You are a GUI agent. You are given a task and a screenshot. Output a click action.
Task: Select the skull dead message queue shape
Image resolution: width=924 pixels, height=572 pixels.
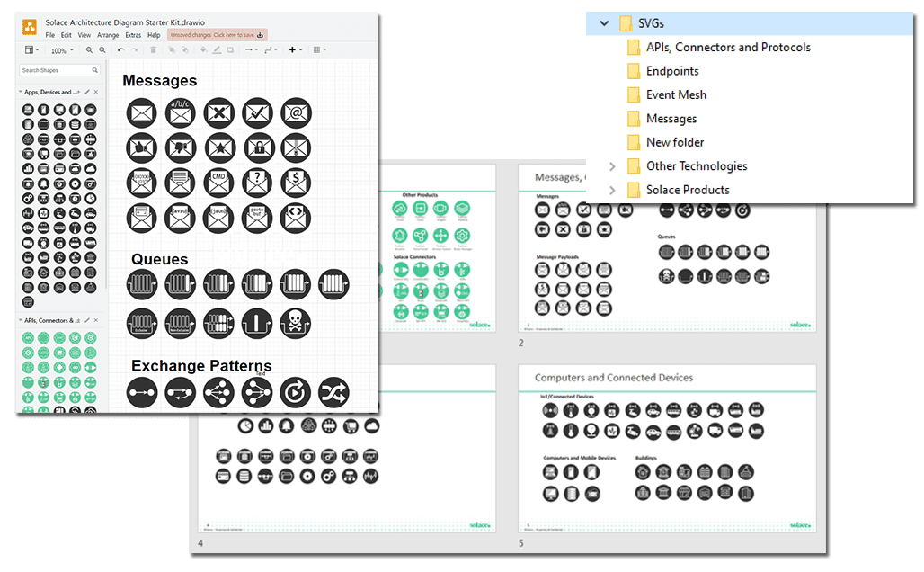point(295,323)
